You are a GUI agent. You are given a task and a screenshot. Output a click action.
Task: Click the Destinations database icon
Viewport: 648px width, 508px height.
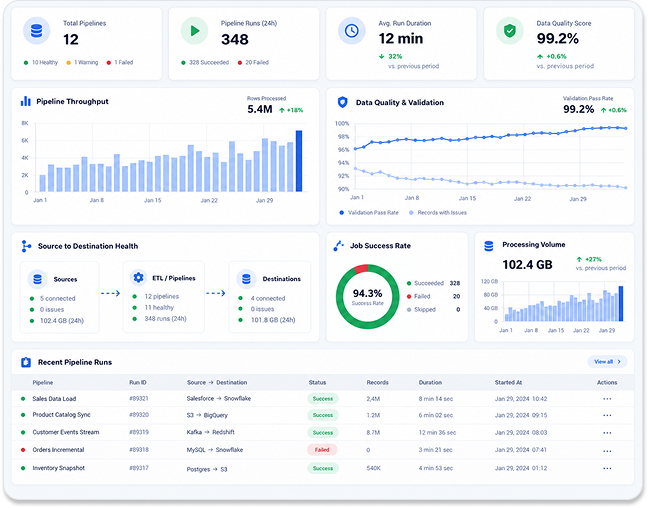click(x=246, y=279)
